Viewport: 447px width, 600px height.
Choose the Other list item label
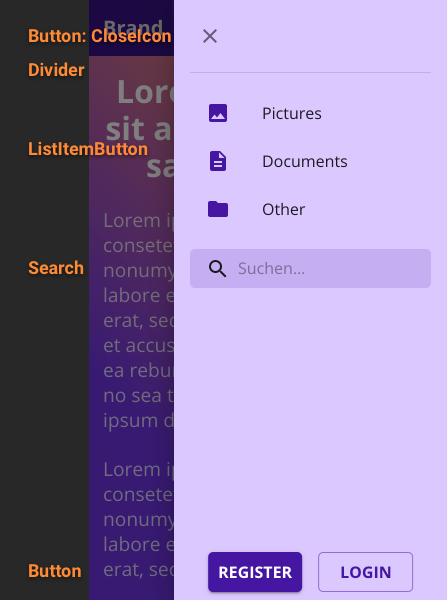point(283,209)
